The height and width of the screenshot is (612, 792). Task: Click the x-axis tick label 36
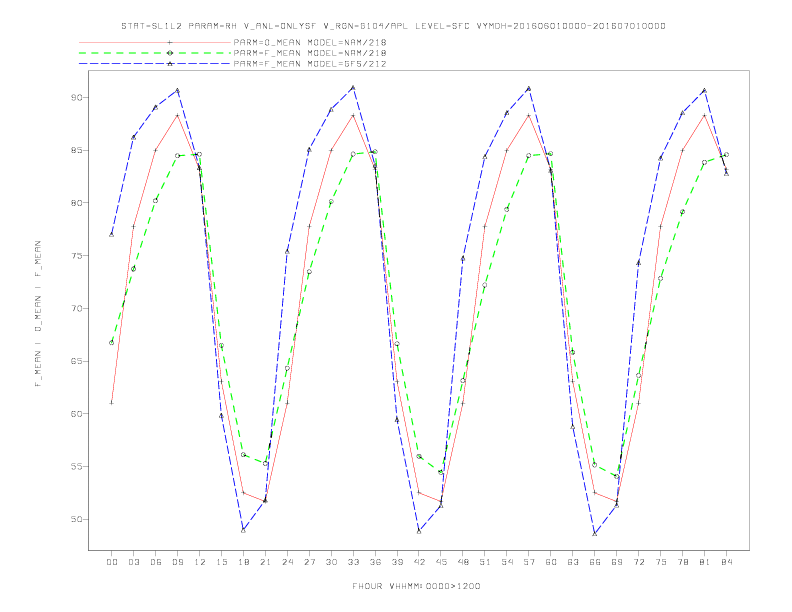[x=375, y=562]
